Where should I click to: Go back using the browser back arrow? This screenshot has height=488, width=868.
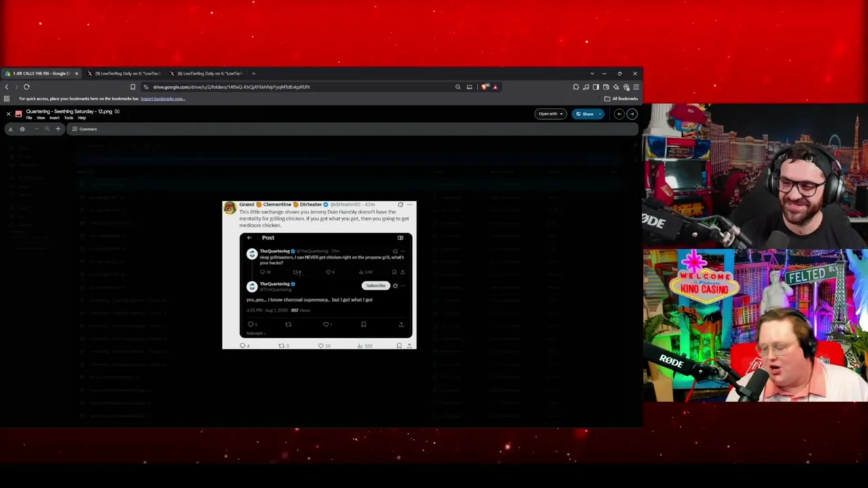[x=7, y=87]
